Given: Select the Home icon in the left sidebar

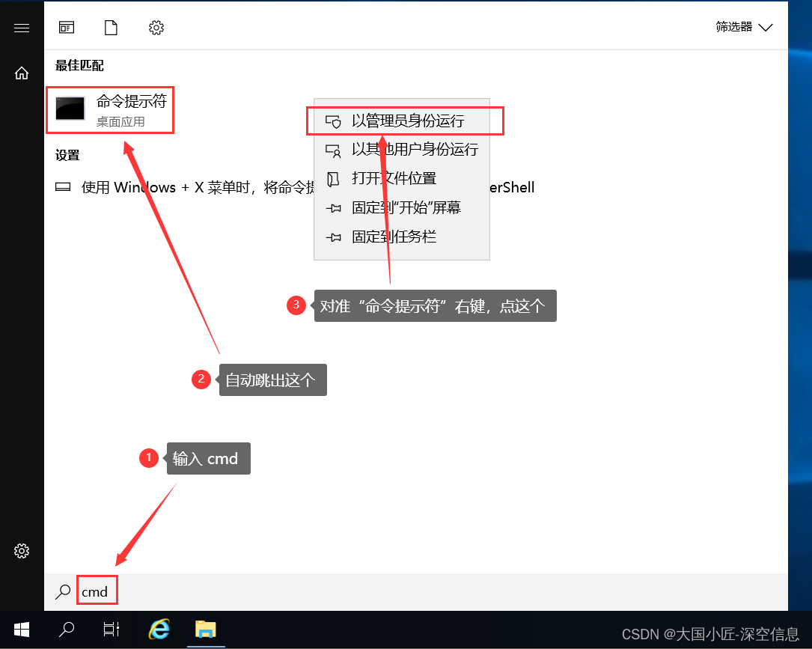Looking at the screenshot, I should coord(21,73).
